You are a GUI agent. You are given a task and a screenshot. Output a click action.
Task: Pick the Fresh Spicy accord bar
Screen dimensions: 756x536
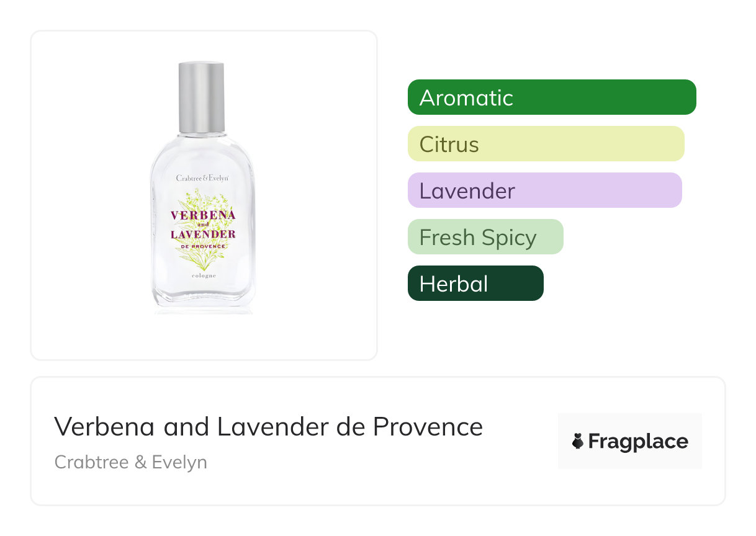pos(485,237)
